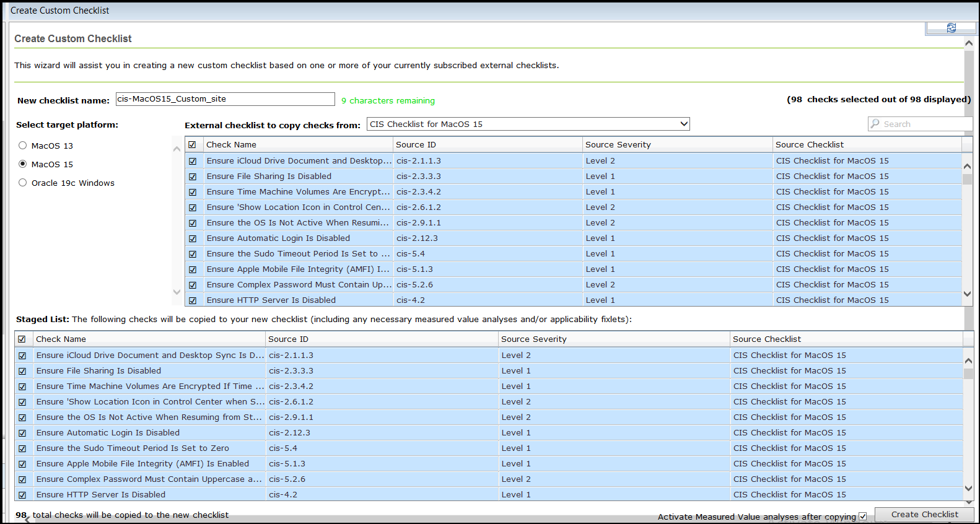The width and height of the screenshot is (980, 524).
Task: Click upper list scrollbar up arrow
Action: point(967,166)
